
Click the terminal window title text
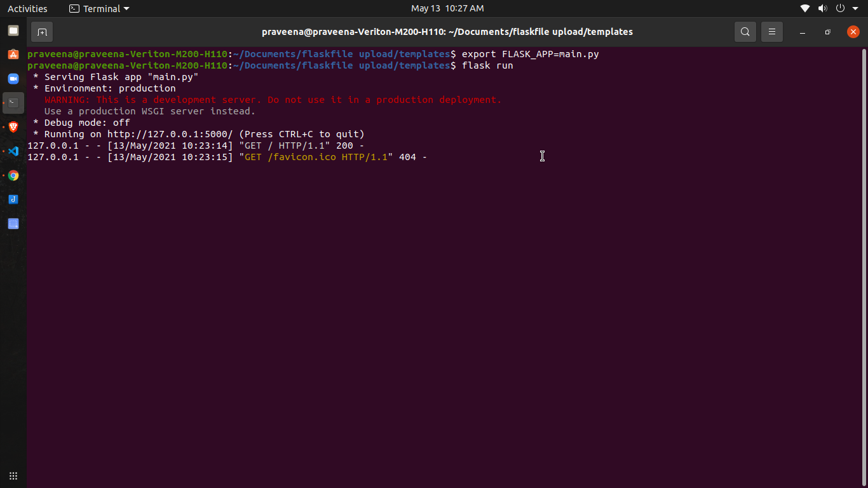tap(447, 32)
